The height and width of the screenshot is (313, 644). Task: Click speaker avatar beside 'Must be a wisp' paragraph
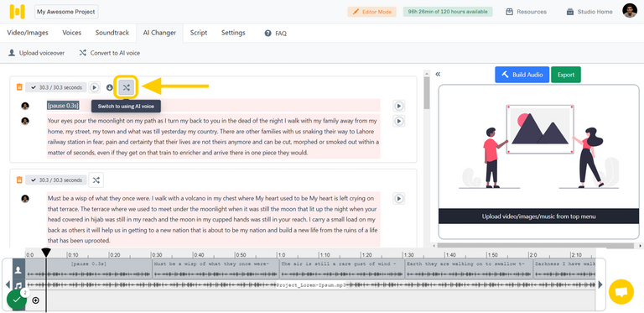(x=25, y=198)
